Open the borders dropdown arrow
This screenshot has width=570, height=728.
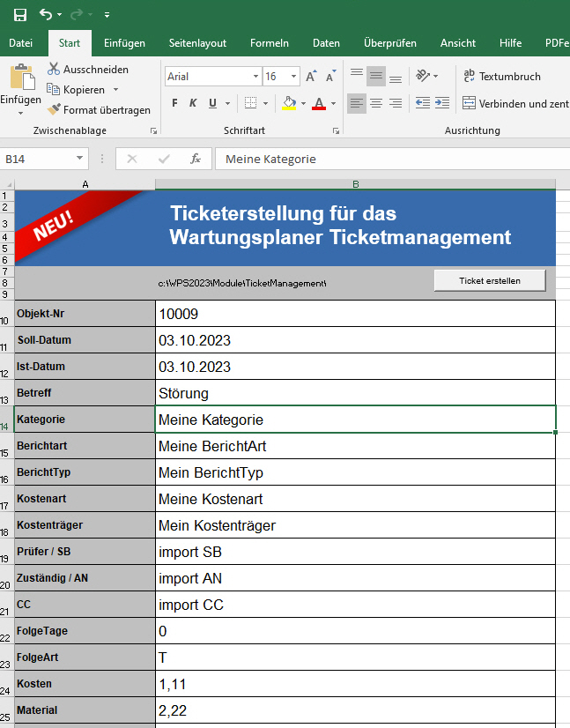(x=265, y=103)
